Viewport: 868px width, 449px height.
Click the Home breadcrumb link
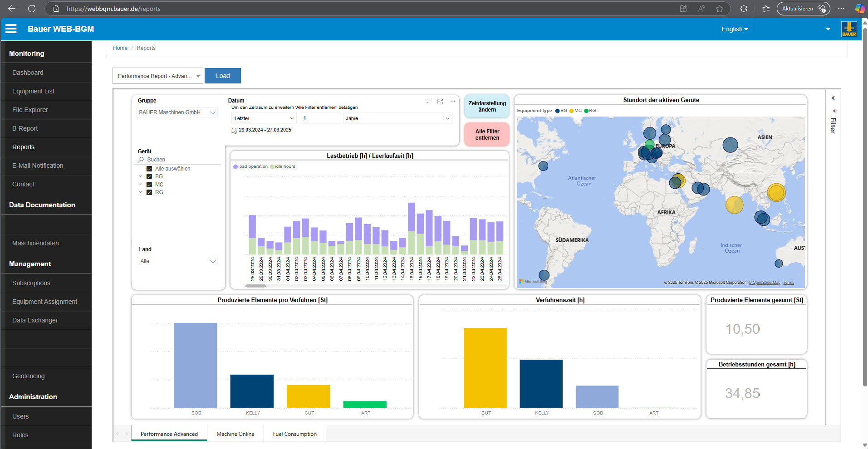(x=120, y=48)
